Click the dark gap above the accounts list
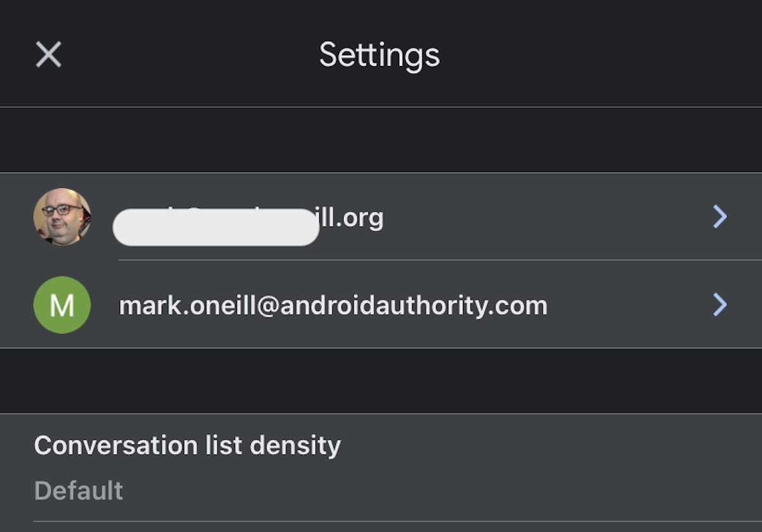 [x=381, y=140]
